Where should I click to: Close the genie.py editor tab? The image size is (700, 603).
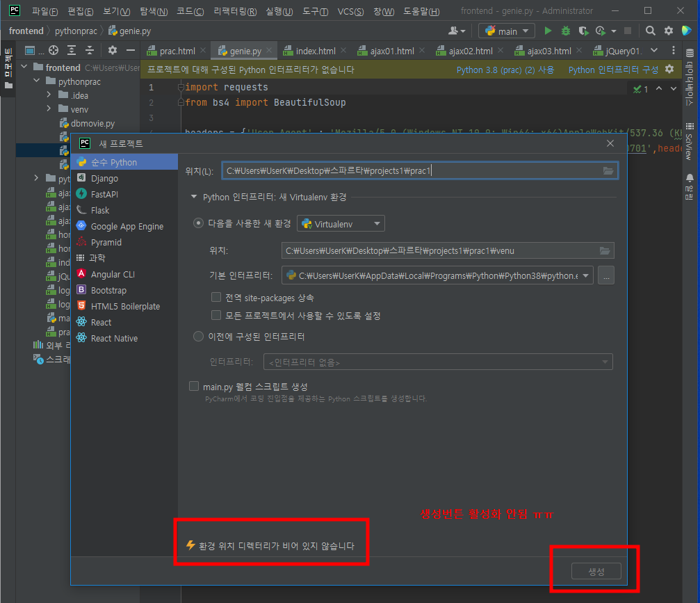269,51
